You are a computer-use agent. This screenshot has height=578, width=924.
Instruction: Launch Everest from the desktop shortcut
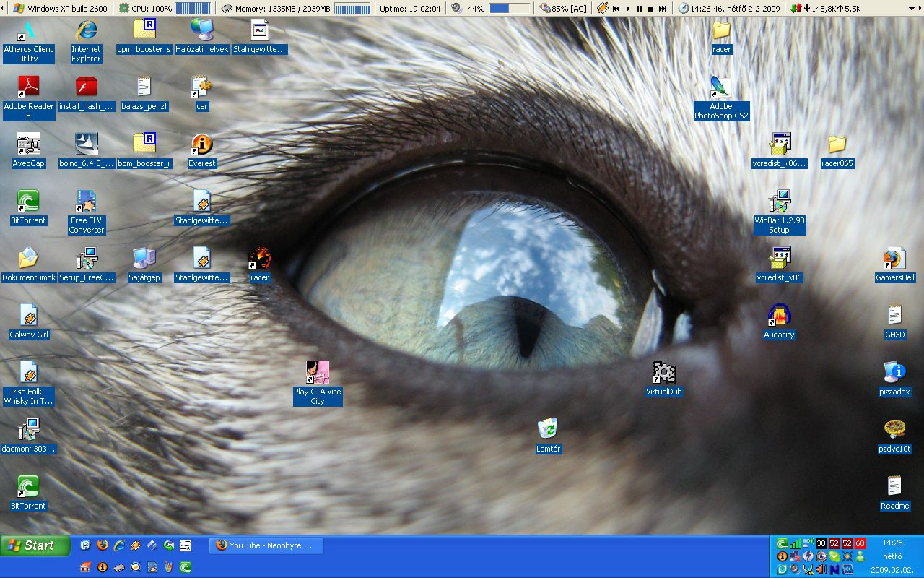click(201, 152)
